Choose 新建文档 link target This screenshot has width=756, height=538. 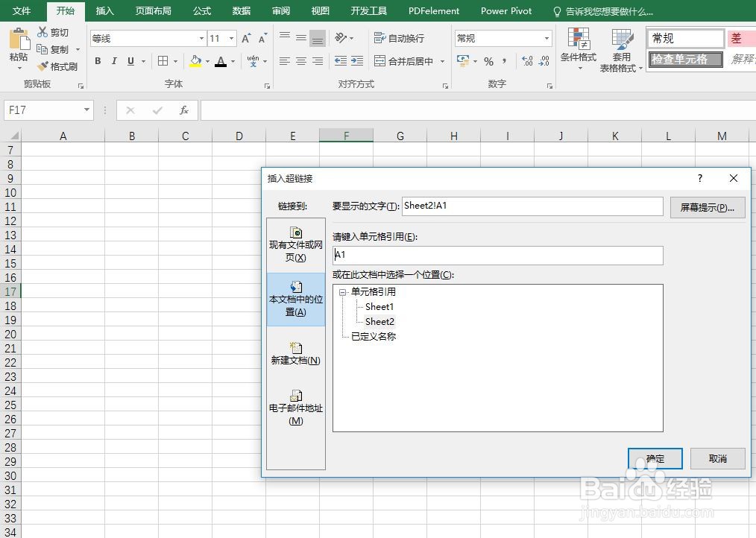pyautogui.click(x=295, y=353)
